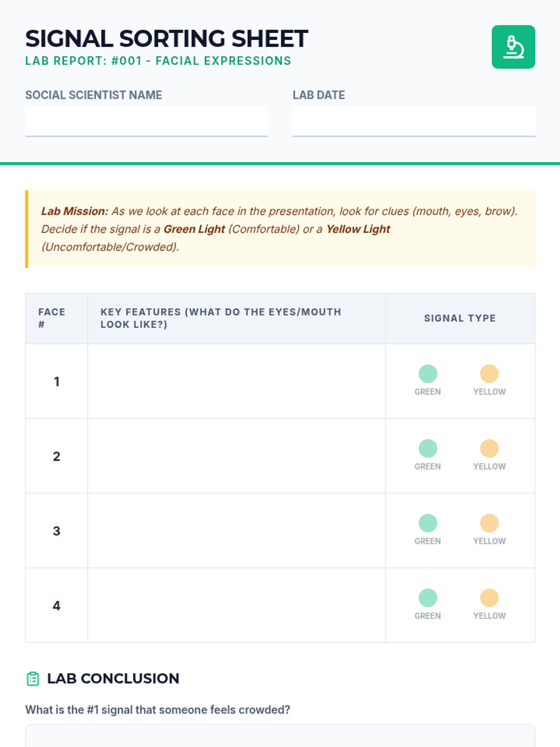Click the Lab Mission instruction box

pyautogui.click(x=280, y=229)
